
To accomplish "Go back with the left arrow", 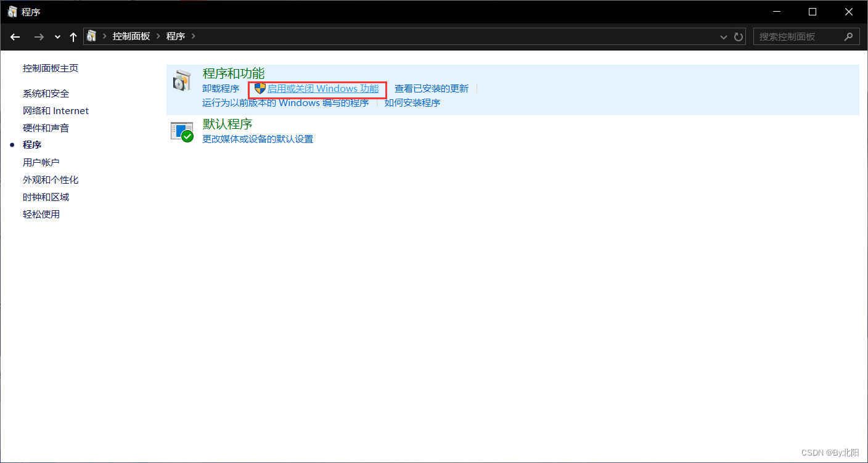I will click(15, 37).
